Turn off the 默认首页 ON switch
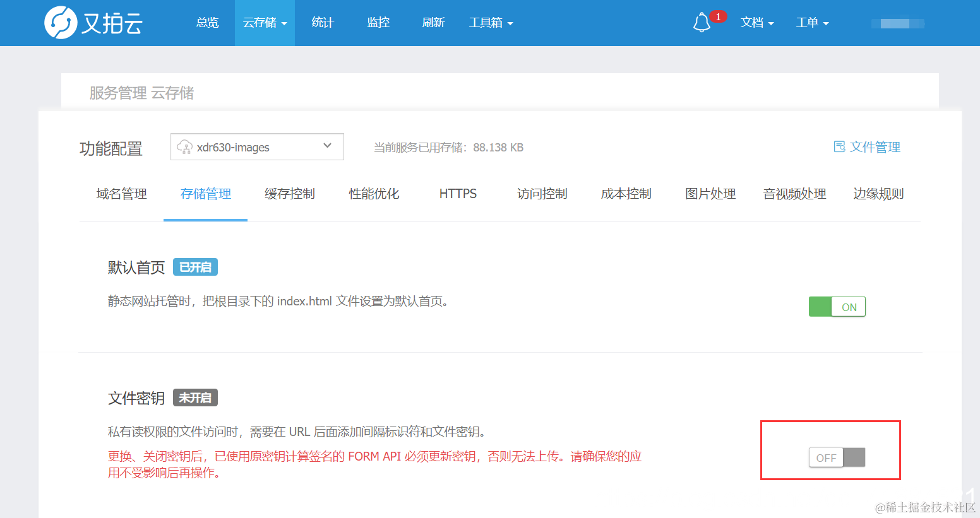Image resolution: width=980 pixels, height=518 pixels. [837, 307]
